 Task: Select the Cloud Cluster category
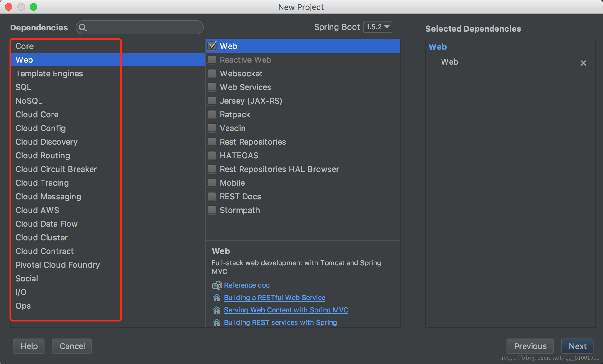pos(107,237)
